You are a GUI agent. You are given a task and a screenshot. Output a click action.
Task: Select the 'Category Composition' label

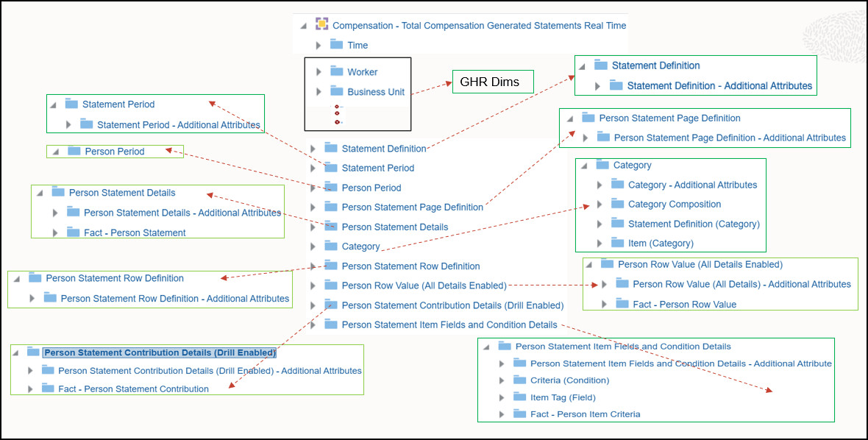tap(675, 205)
